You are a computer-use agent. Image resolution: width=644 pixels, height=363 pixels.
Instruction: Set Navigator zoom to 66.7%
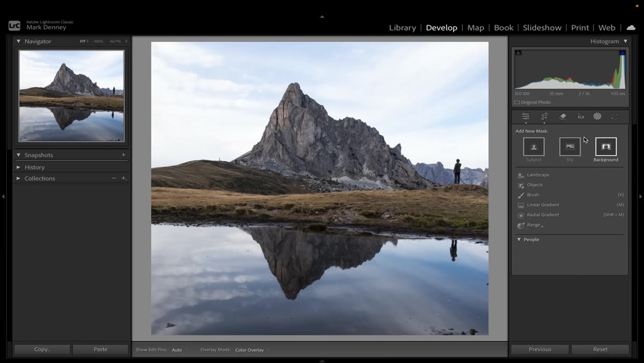pos(115,41)
